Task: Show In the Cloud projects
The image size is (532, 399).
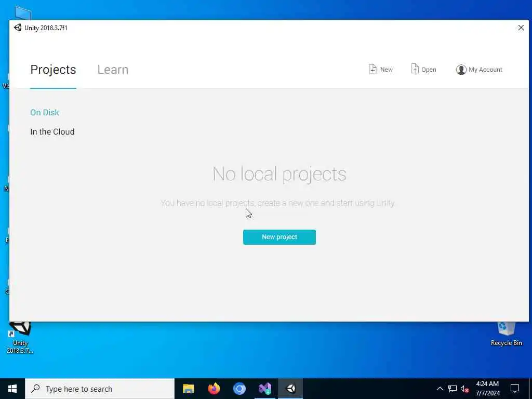Action: (x=52, y=131)
